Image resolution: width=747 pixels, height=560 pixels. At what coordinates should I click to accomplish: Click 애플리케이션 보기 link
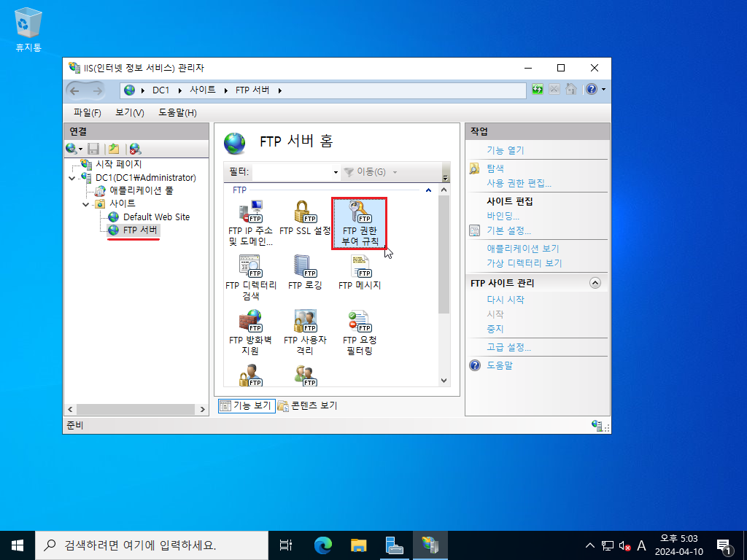point(522,249)
